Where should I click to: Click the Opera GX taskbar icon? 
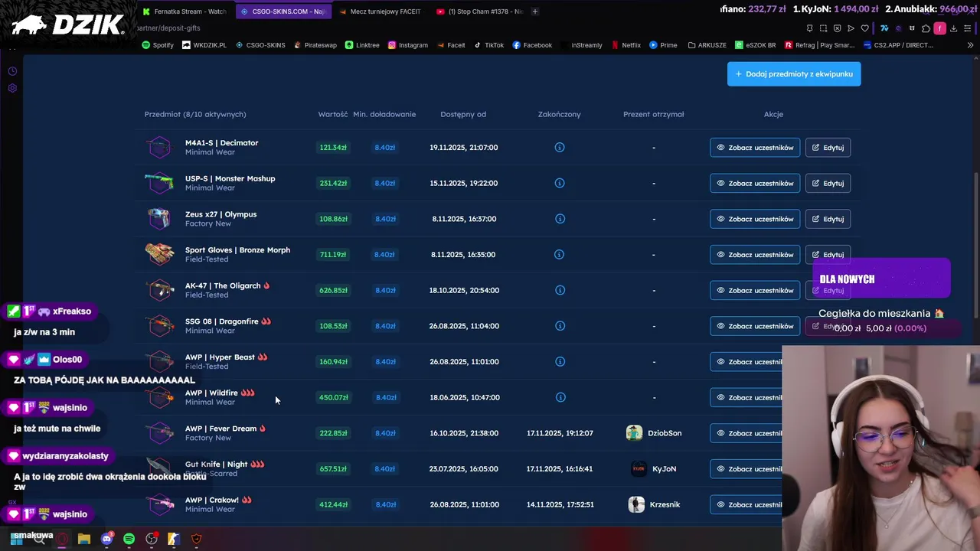click(62, 539)
